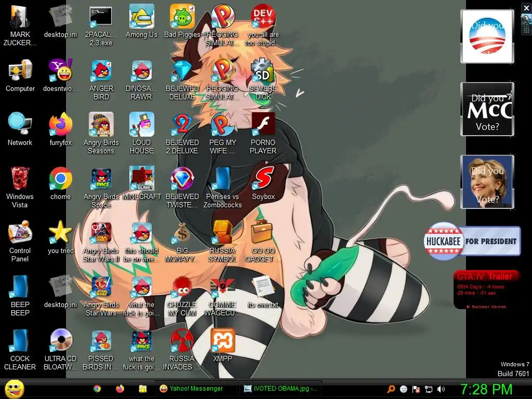Image resolution: width=532 pixels, height=399 pixels.
Task: Click the GTA:IV Trailer countdown gadget
Action: coord(487,289)
